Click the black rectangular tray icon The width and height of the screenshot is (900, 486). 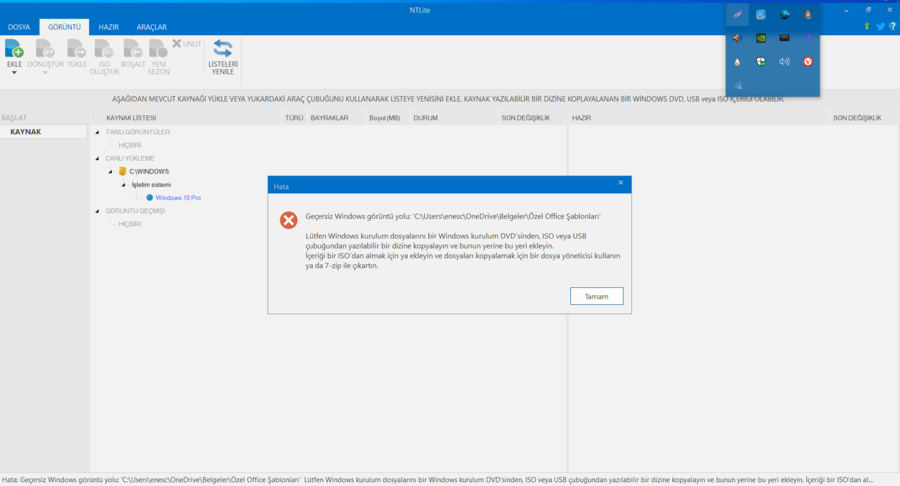pyautogui.click(x=785, y=38)
